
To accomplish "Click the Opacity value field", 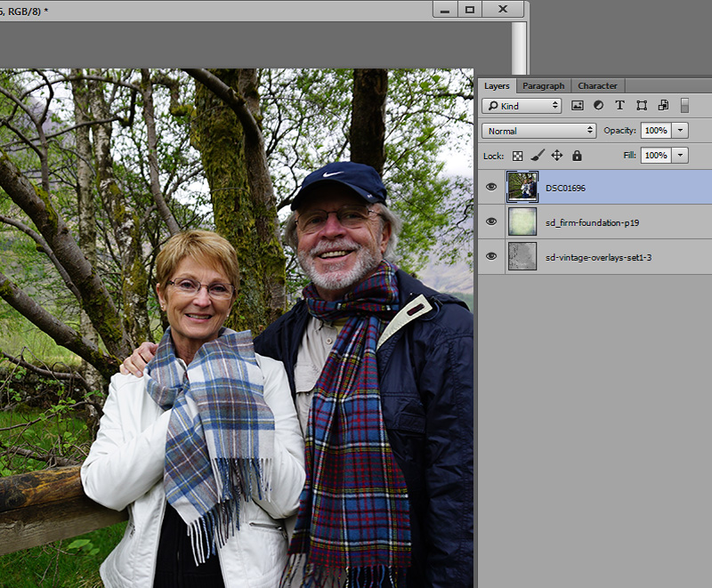I will [x=656, y=130].
